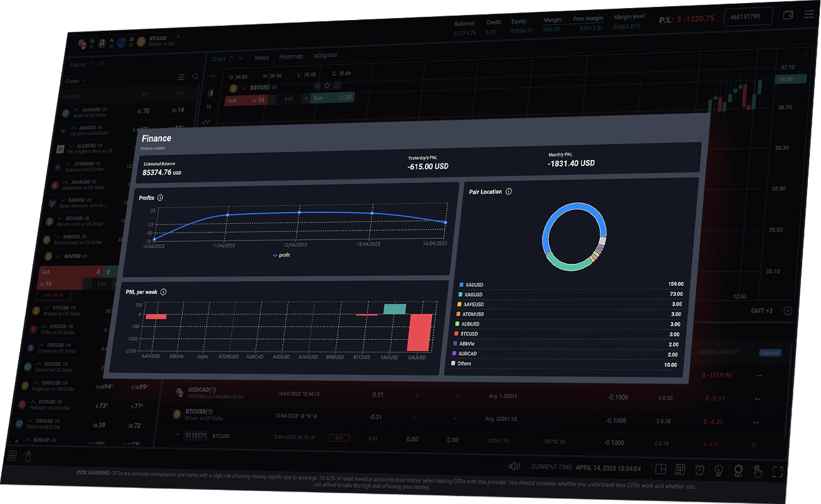The image size is (821, 504).
Task: Open the wallet icon in top bar
Action: (x=789, y=15)
